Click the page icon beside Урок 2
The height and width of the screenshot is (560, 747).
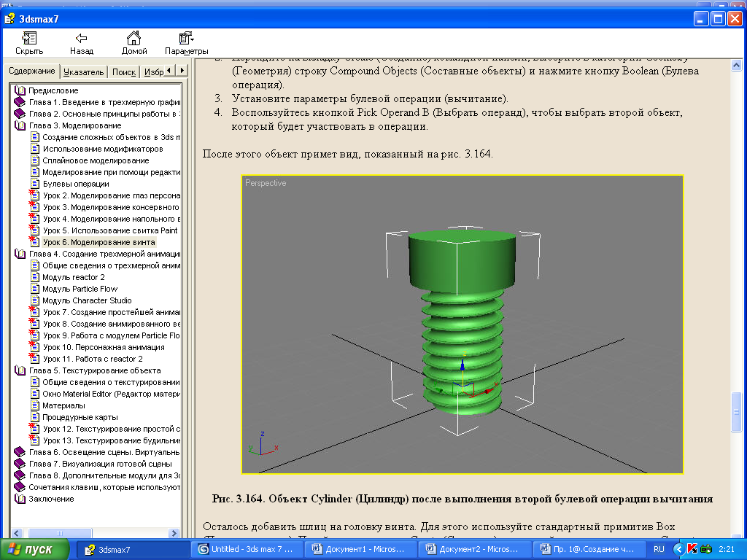click(x=34, y=195)
